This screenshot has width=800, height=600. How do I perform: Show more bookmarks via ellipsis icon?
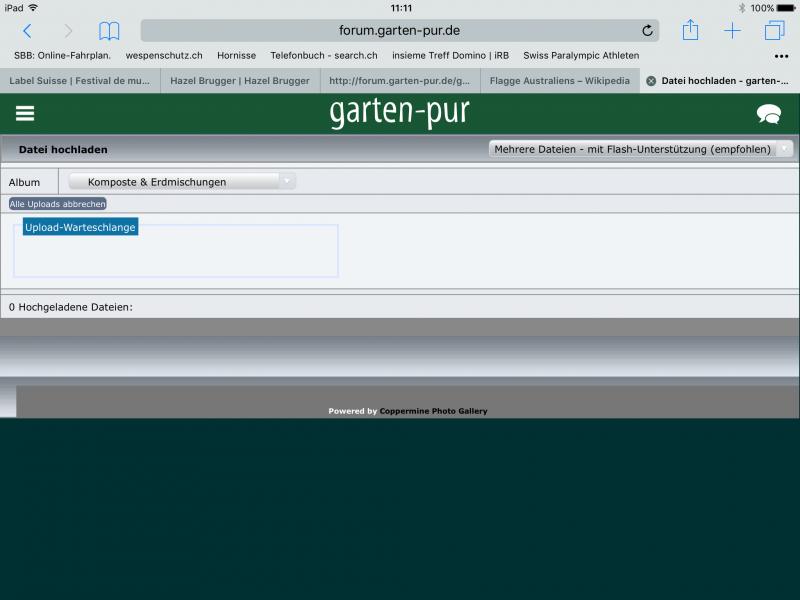point(781,56)
